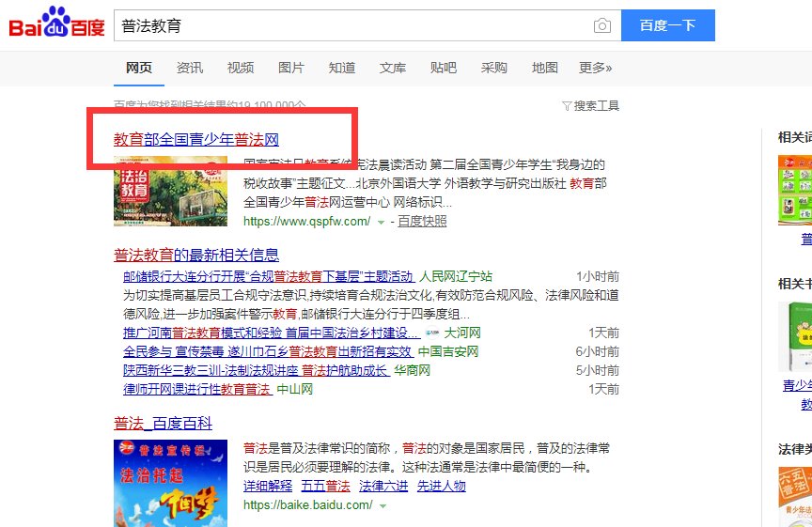Open 普法教育的最新相关信息 heading link
This screenshot has height=527, width=812.
196,255
